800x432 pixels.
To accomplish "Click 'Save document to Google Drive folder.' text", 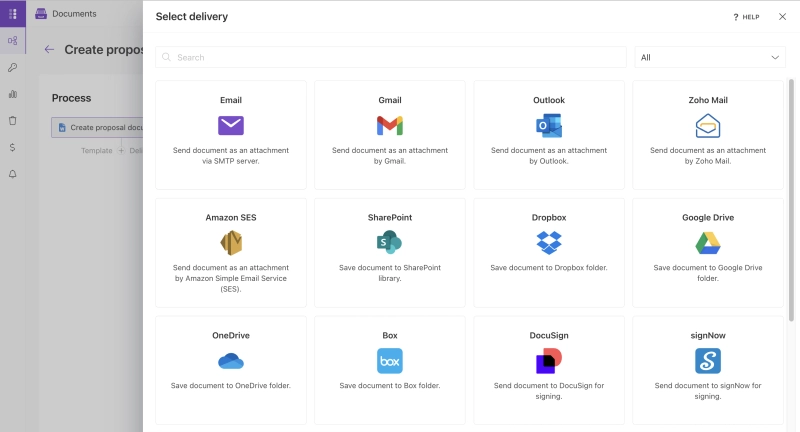I will (x=708, y=273).
